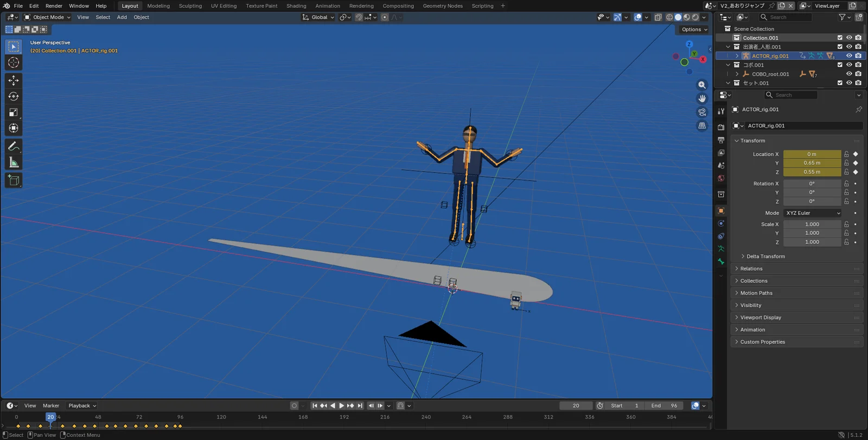
Task: Click the End frame field 96
Action: (665, 406)
